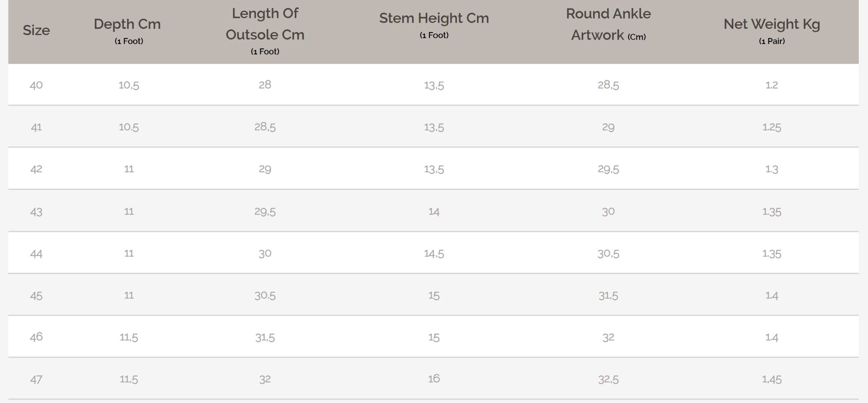Click the 28,5 round ankle value in size 40 row
The height and width of the screenshot is (403, 868).
(608, 85)
